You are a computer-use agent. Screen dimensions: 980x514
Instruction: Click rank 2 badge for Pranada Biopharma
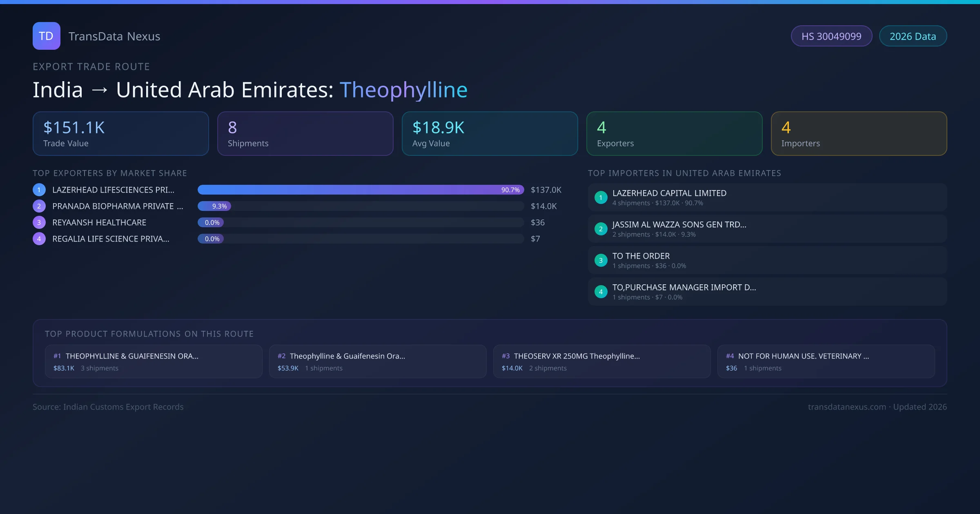tap(39, 206)
